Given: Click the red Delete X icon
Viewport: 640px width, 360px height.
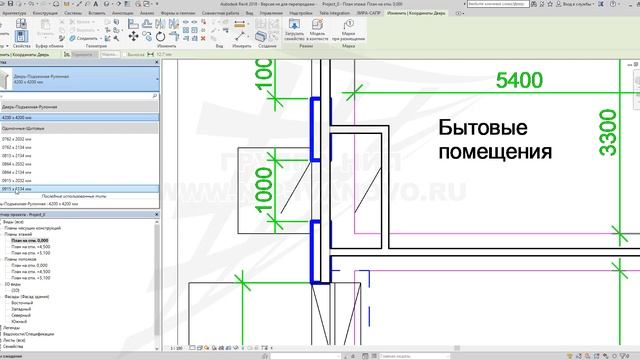Looking at the screenshot, I should [x=203, y=38].
